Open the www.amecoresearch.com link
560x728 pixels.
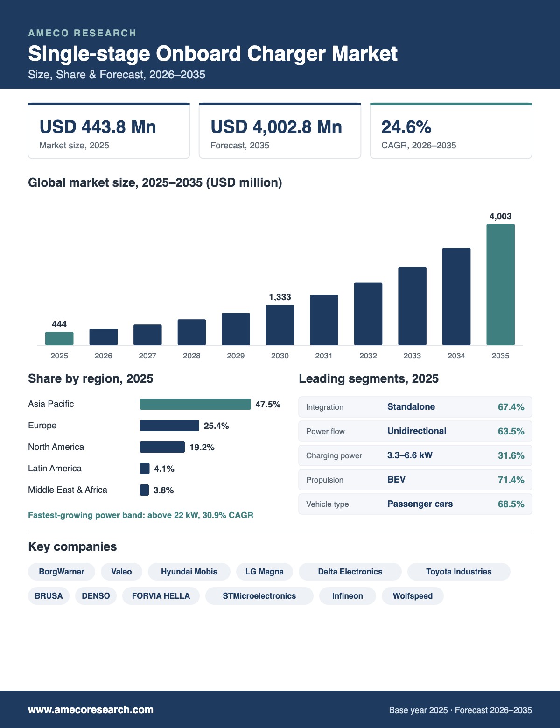pyautogui.click(x=91, y=710)
